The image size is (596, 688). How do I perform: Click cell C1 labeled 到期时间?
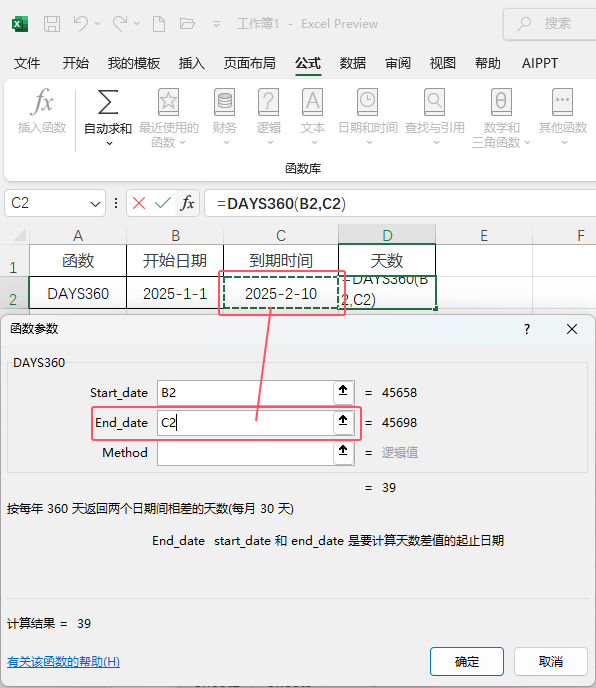point(281,261)
